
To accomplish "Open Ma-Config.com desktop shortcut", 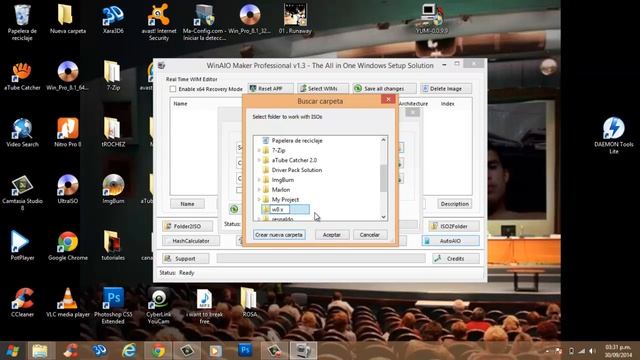I will click(204, 22).
